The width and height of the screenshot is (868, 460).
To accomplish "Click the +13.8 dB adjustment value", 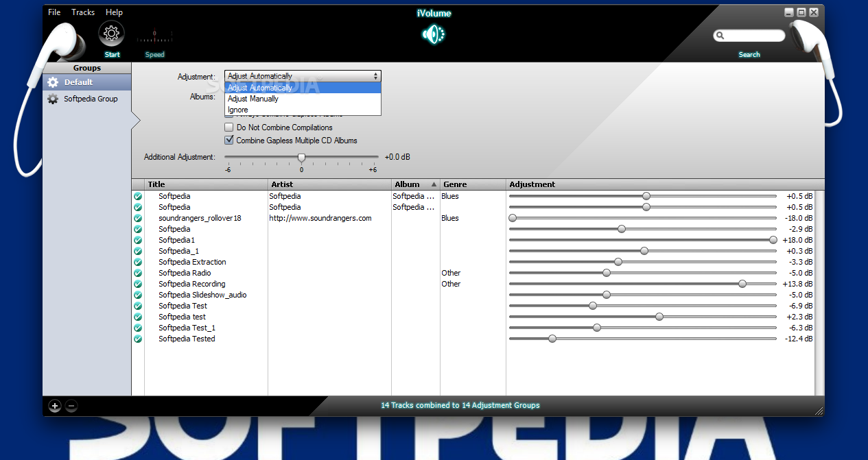I will click(797, 284).
